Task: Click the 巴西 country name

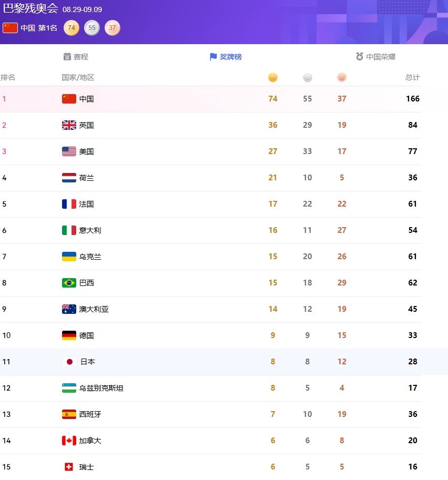Action: [86, 283]
